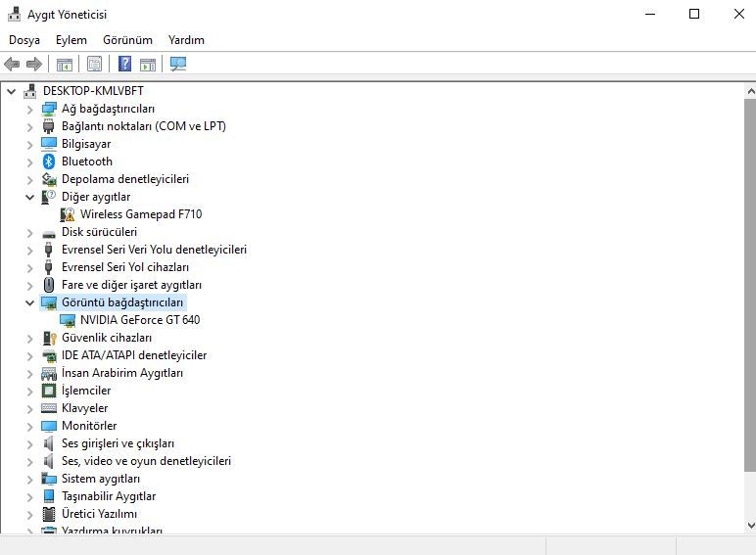Image resolution: width=756 pixels, height=555 pixels.
Task: Expand the Ses girişleri ve çıkışları category
Action: click(x=30, y=444)
